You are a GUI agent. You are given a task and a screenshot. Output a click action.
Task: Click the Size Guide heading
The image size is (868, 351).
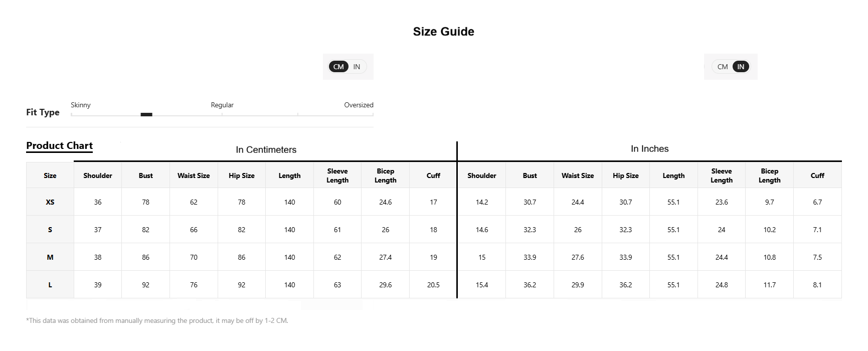[x=443, y=32]
